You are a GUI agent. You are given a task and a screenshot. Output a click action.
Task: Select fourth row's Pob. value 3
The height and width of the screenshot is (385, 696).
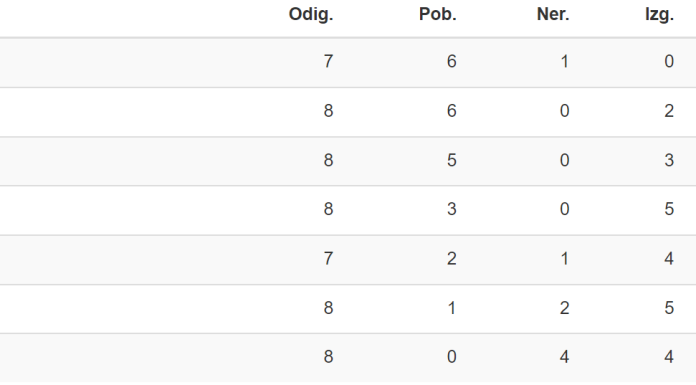click(x=451, y=209)
